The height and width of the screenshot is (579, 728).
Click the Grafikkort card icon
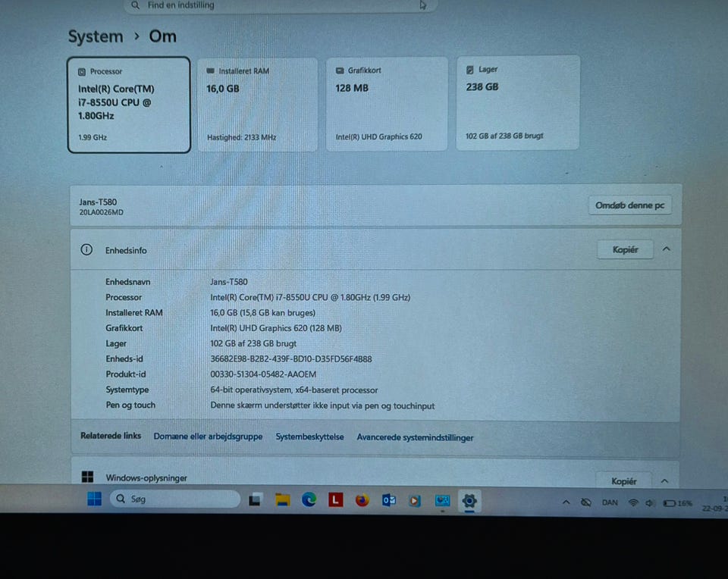[x=340, y=70]
